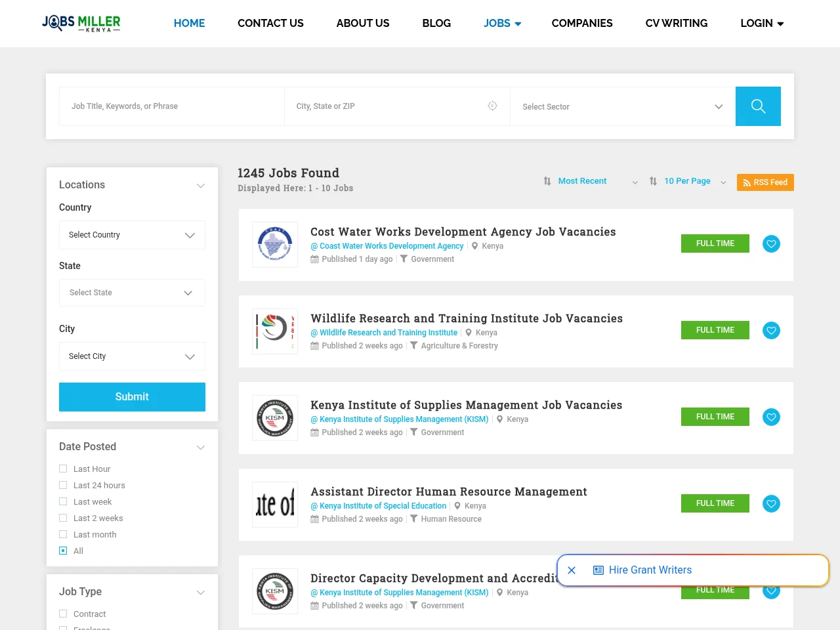Open Kenya Institute of Special Education company link
This screenshot has height=630, width=840.
(x=379, y=506)
